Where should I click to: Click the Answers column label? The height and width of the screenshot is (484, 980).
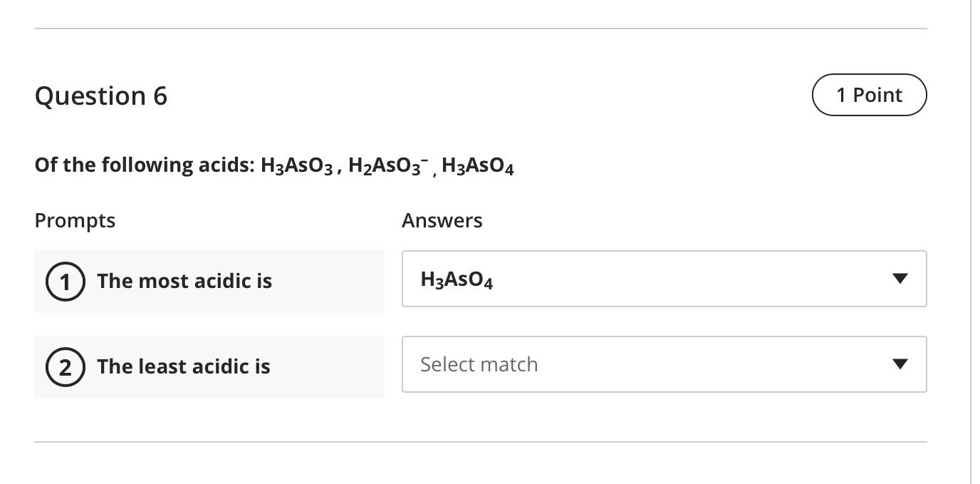442,220
